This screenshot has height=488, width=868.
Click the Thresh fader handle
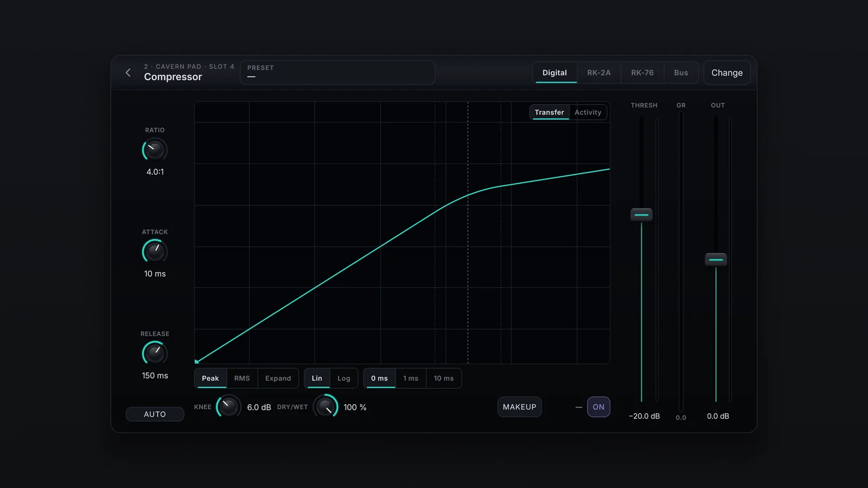coord(641,215)
